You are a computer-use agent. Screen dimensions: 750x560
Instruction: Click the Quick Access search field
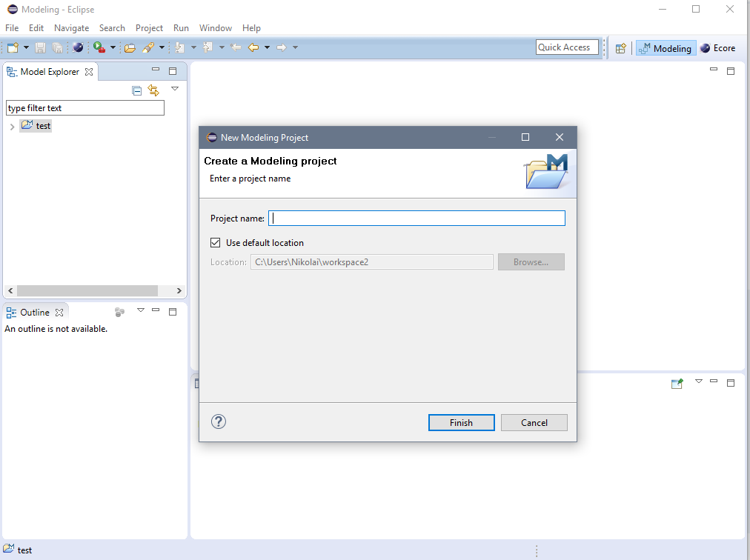click(x=567, y=47)
